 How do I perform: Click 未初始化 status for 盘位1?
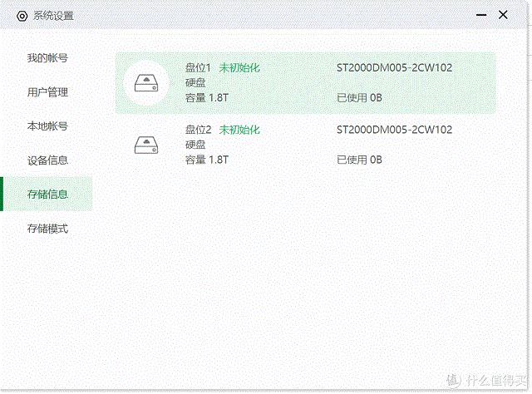tap(239, 68)
